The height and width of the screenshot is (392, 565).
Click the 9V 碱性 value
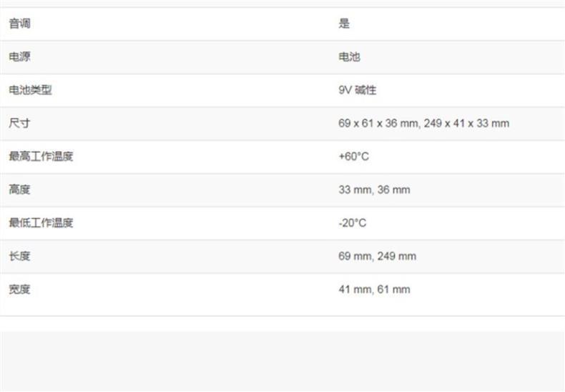pyautogui.click(x=357, y=90)
